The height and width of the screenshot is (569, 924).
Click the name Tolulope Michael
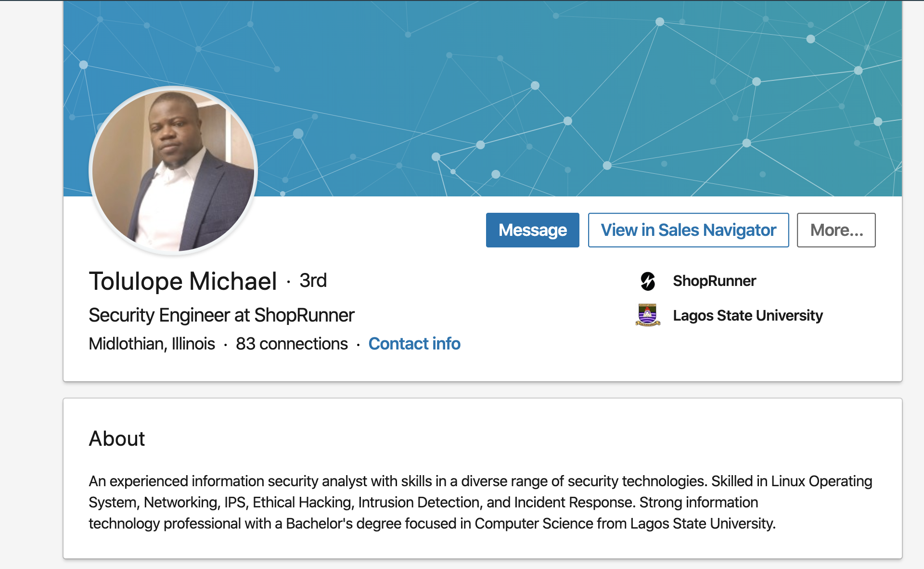coord(183,281)
